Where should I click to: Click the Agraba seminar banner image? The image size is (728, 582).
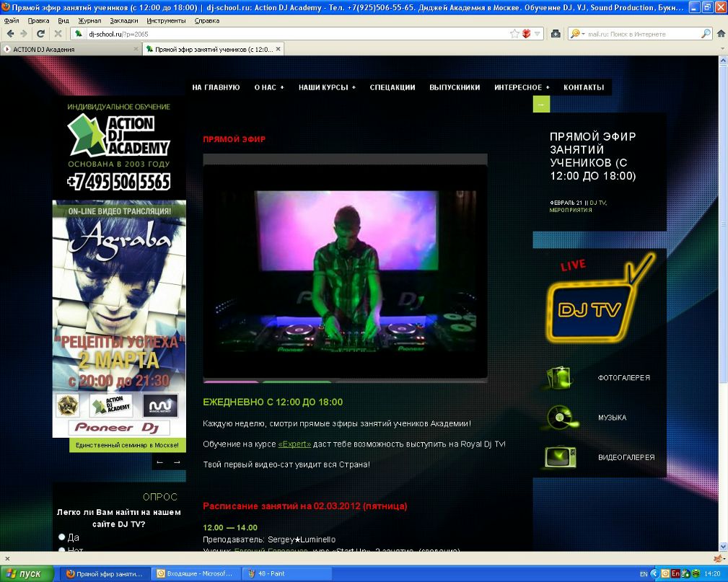pyautogui.click(x=119, y=319)
